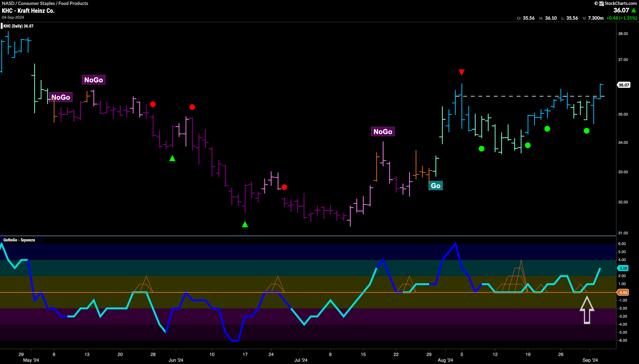639x364 pixels.
Task: Click the 3.00 oscillator value tag
Action: tap(623, 268)
